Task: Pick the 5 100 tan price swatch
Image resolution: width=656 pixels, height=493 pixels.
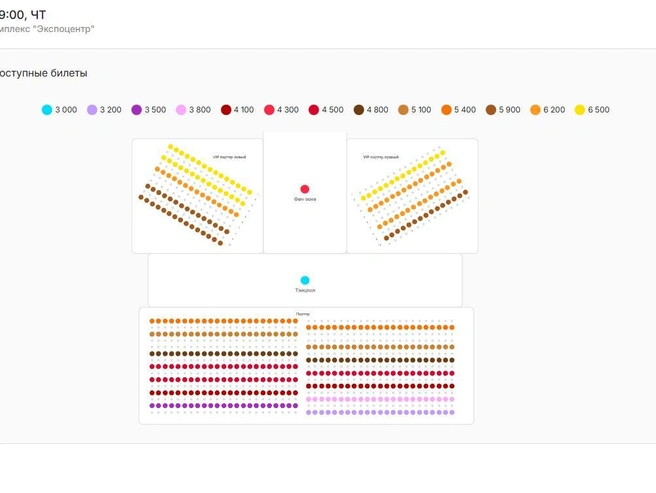Action: pos(415,110)
